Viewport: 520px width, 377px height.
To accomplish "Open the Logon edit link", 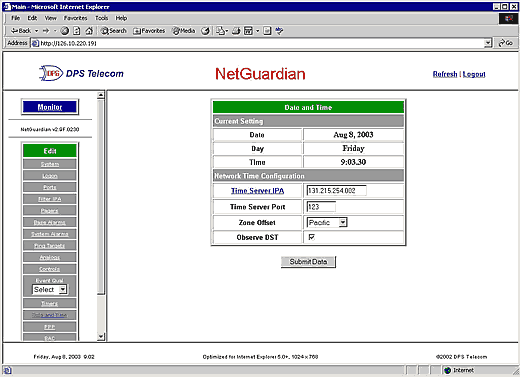I will (50, 176).
